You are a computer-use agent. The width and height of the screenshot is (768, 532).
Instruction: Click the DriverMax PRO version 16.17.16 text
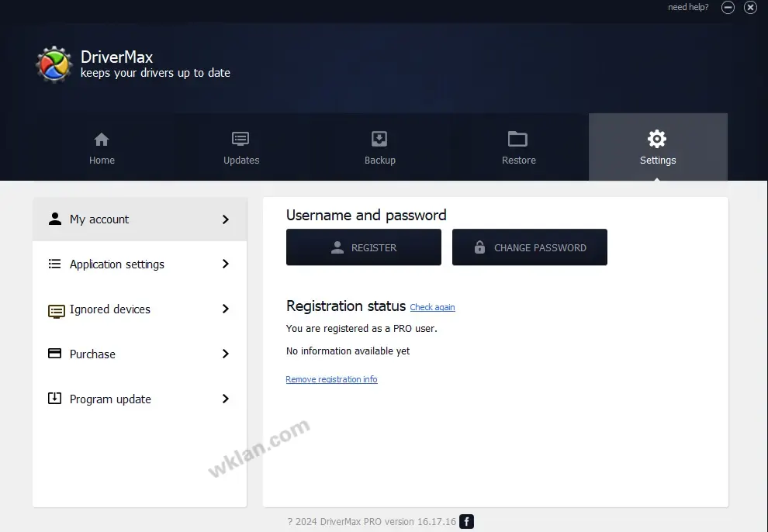[388, 522]
